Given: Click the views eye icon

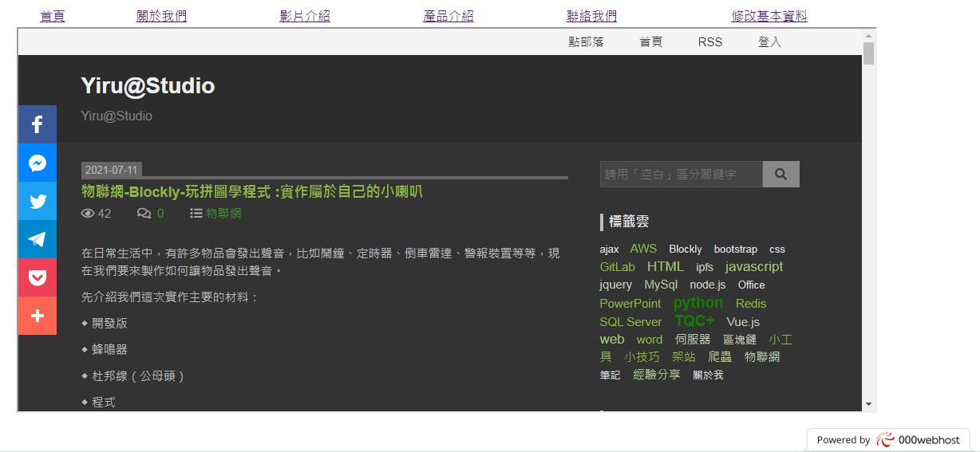Looking at the screenshot, I should click(88, 213).
